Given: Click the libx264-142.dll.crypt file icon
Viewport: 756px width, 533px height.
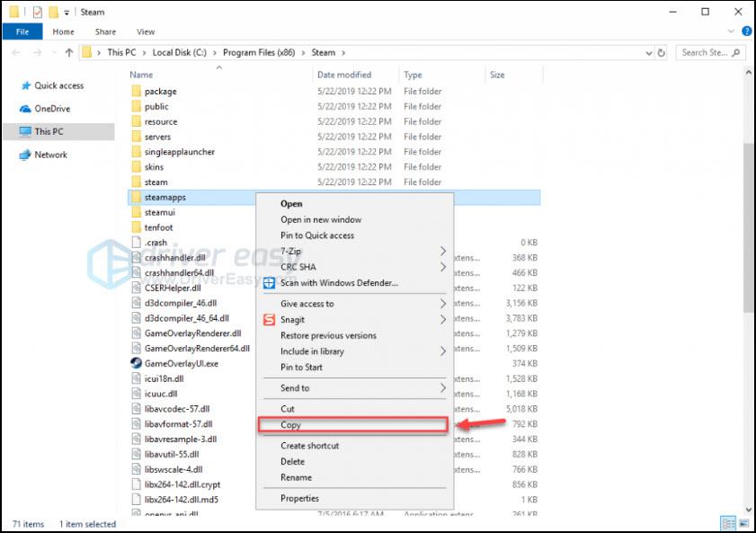Looking at the screenshot, I should (x=137, y=484).
